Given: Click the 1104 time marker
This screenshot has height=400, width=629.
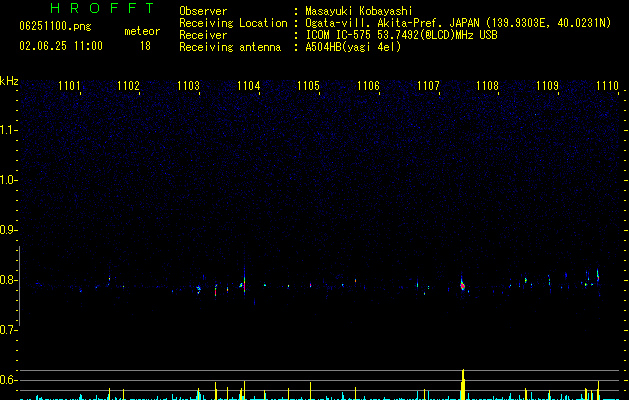Looking at the screenshot, I should tap(248, 86).
